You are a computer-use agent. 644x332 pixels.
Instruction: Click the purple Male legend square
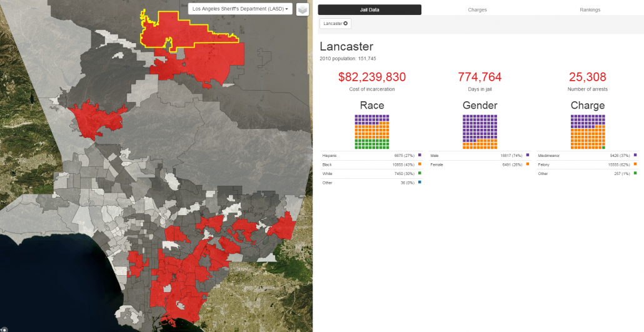tap(527, 155)
